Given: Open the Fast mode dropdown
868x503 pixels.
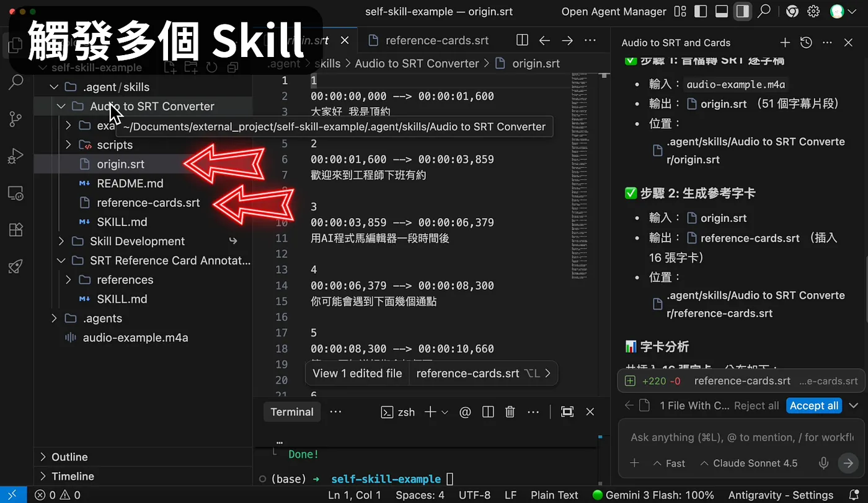Looking at the screenshot, I should (x=669, y=463).
